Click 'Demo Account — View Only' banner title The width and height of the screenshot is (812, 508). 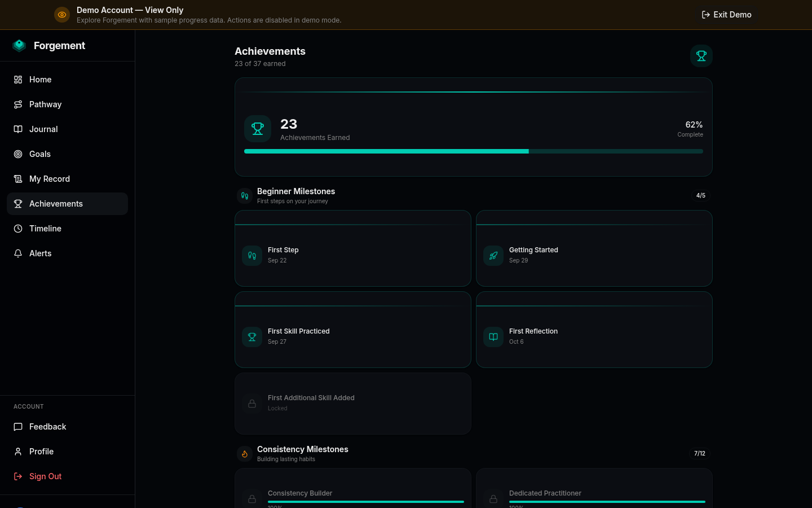pos(130,10)
